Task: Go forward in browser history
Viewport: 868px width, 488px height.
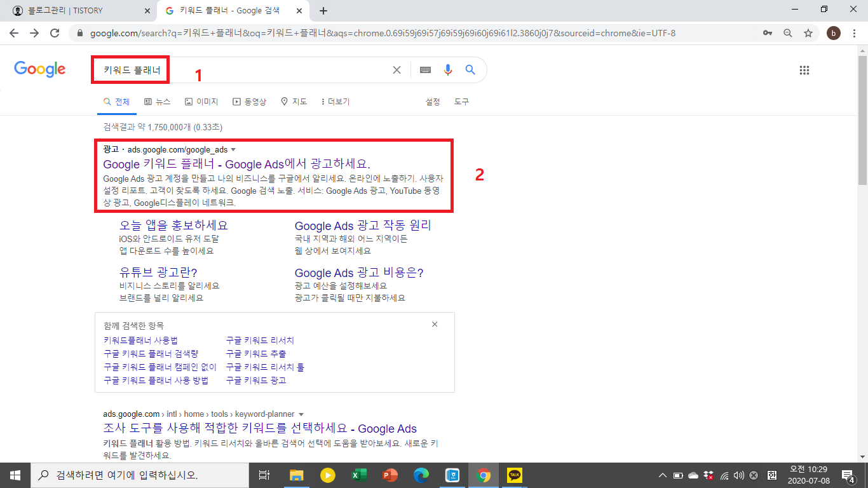Action: (34, 33)
